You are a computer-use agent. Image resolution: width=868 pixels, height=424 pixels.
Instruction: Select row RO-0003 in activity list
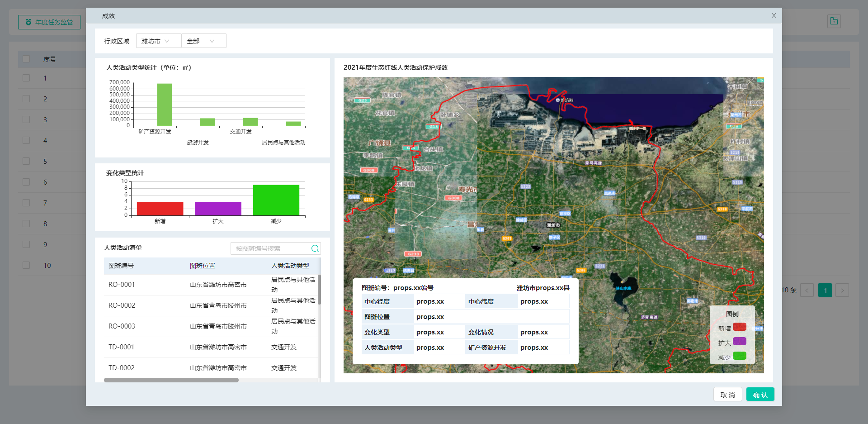click(x=211, y=326)
